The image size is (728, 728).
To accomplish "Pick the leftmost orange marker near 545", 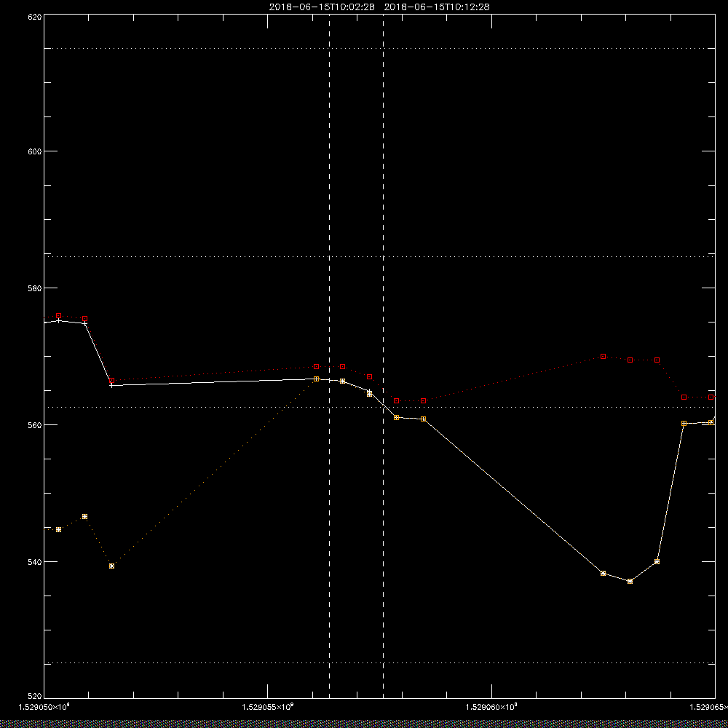I will point(58,530).
